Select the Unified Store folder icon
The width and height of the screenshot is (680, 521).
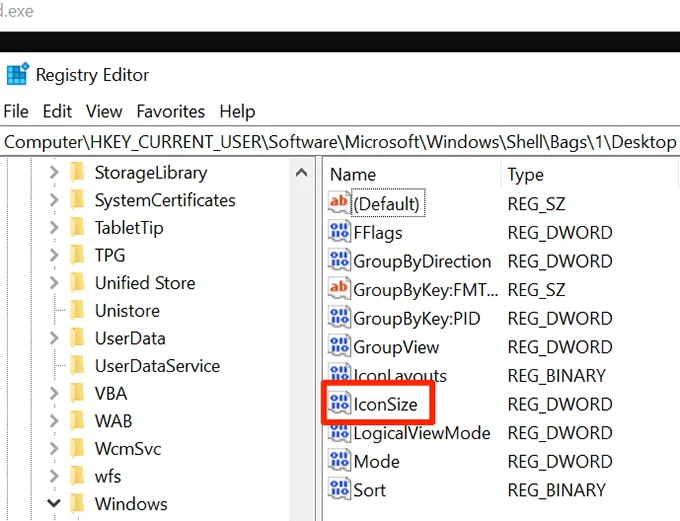pyautogui.click(x=77, y=282)
